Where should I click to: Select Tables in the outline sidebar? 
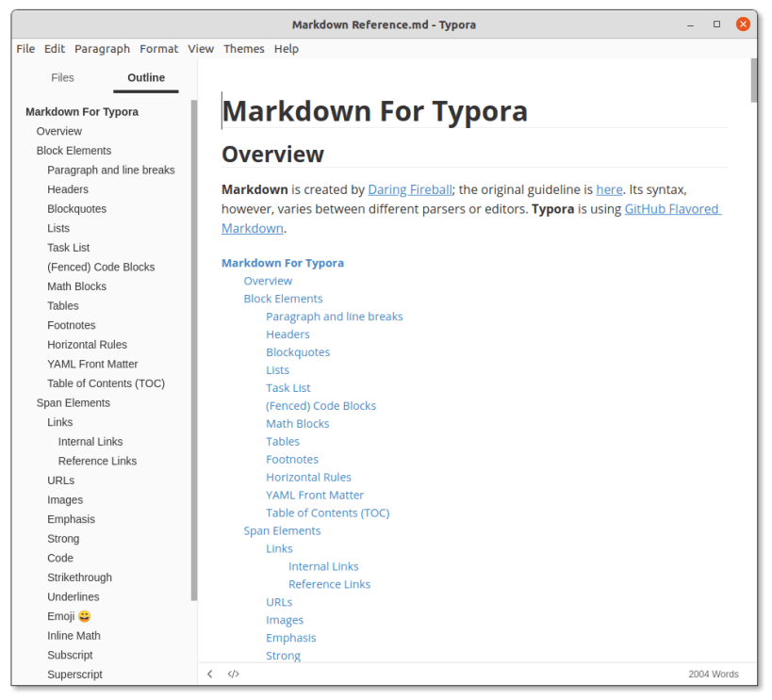(63, 305)
